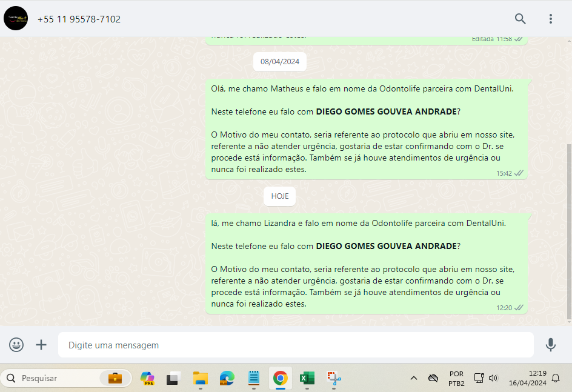Open the Snipping Tool from the taskbar
The image size is (572, 392).
click(333, 378)
